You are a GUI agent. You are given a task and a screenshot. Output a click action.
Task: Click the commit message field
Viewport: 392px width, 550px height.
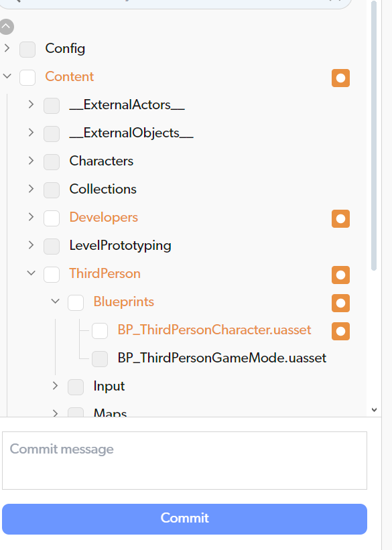pyautogui.click(x=185, y=460)
